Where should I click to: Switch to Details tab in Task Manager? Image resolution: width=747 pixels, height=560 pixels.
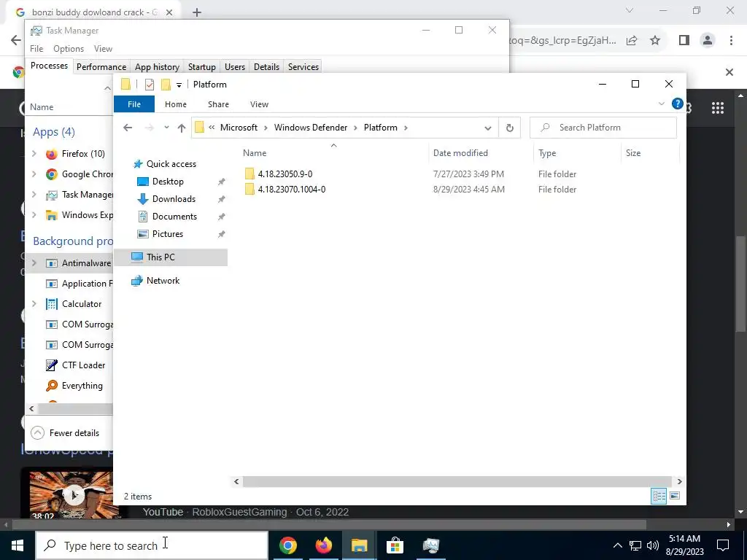tap(266, 66)
